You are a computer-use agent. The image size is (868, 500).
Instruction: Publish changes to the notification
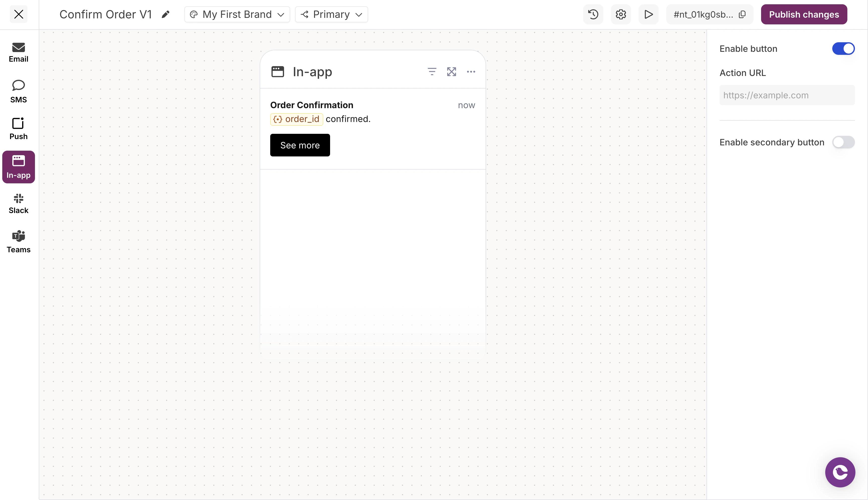point(804,14)
